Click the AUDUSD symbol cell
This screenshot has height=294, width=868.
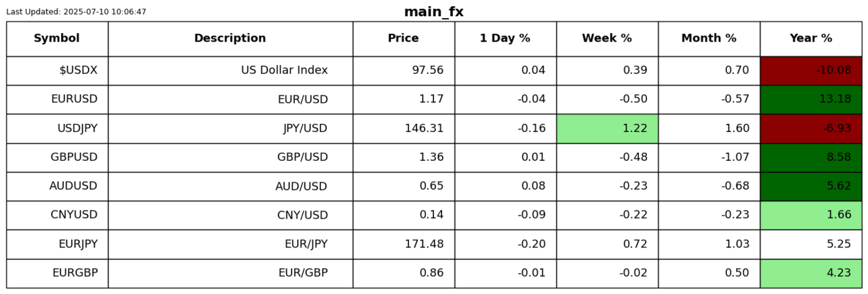(x=57, y=186)
